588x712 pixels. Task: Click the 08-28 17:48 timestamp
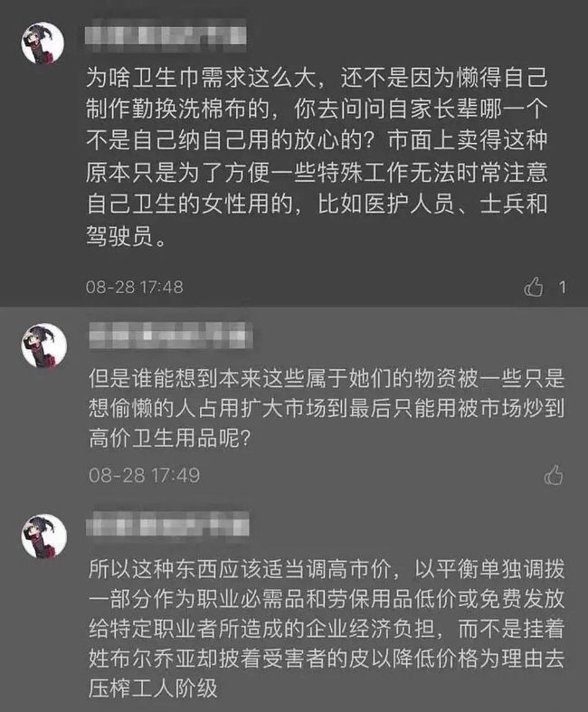coord(135,287)
